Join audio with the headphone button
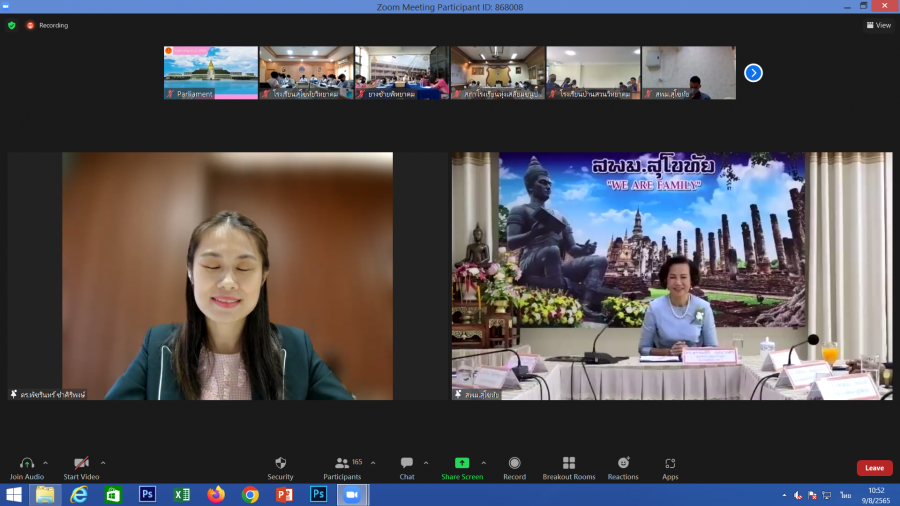This screenshot has width=900, height=506. (27, 464)
